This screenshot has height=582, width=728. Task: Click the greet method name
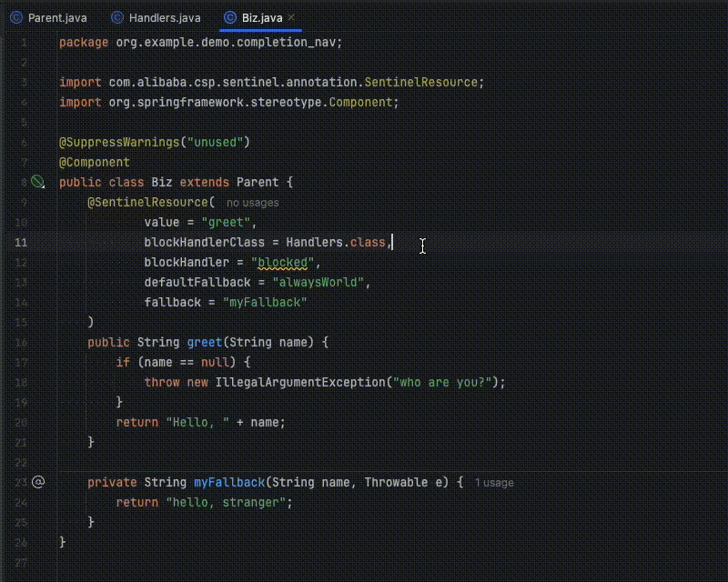pos(205,342)
